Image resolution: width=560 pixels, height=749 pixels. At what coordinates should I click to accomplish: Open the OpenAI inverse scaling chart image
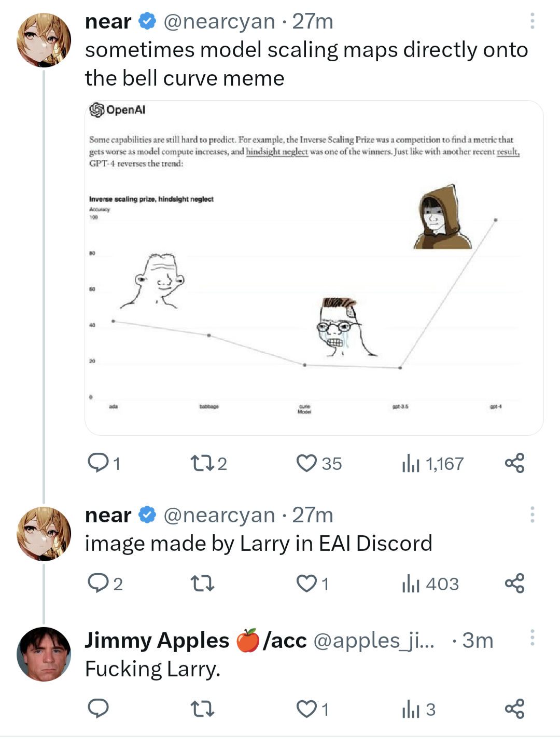(x=314, y=268)
